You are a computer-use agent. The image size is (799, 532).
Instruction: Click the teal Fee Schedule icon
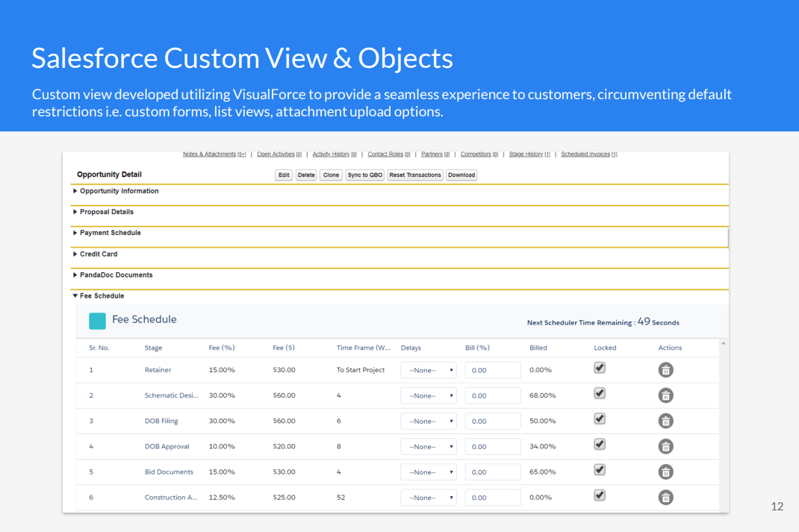coord(97,321)
